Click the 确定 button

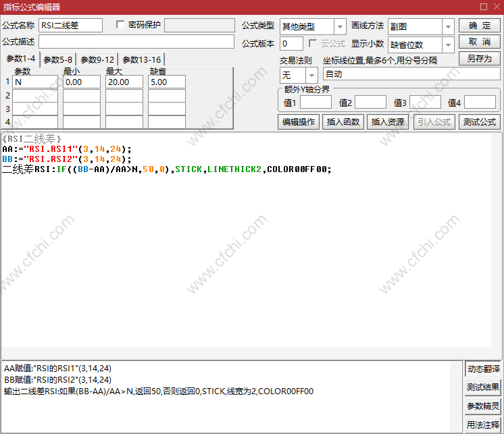coord(479,26)
